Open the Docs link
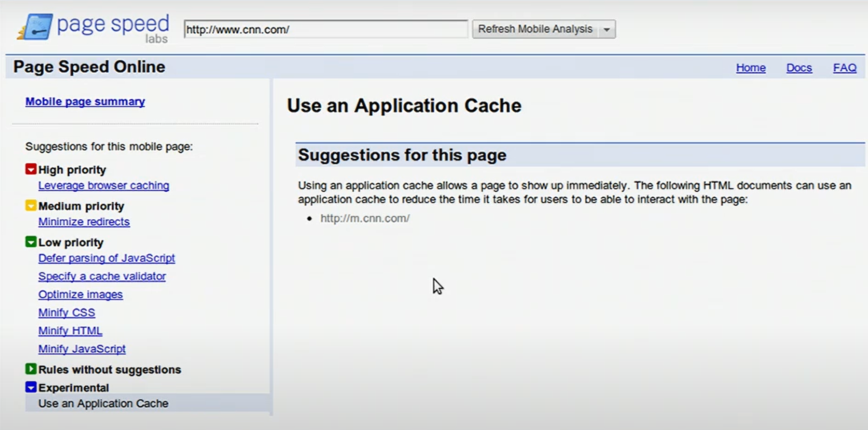868x430 pixels. [799, 68]
